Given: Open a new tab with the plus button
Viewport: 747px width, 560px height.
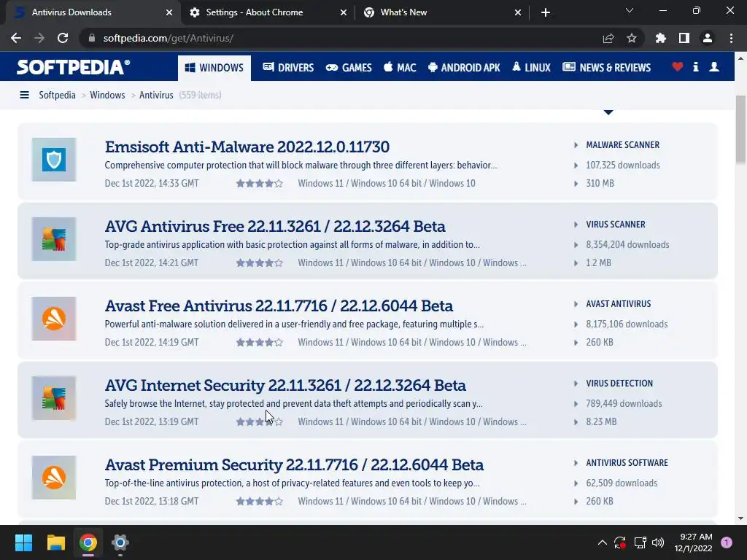Looking at the screenshot, I should (x=546, y=12).
